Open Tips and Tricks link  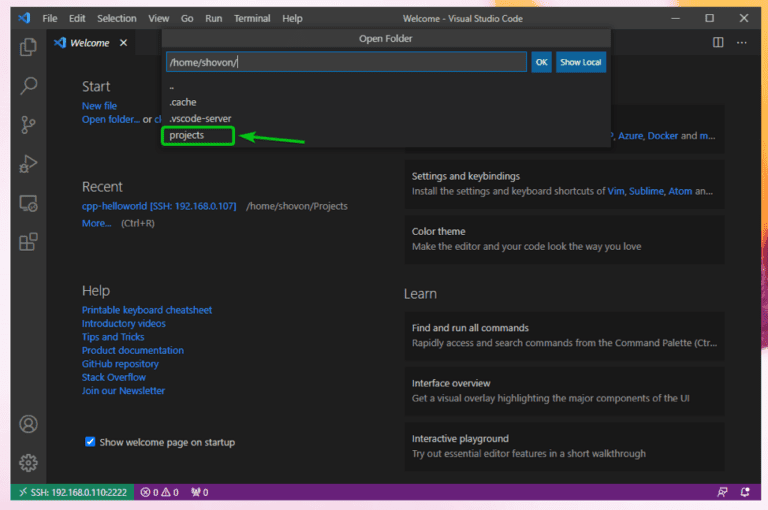click(x=113, y=337)
